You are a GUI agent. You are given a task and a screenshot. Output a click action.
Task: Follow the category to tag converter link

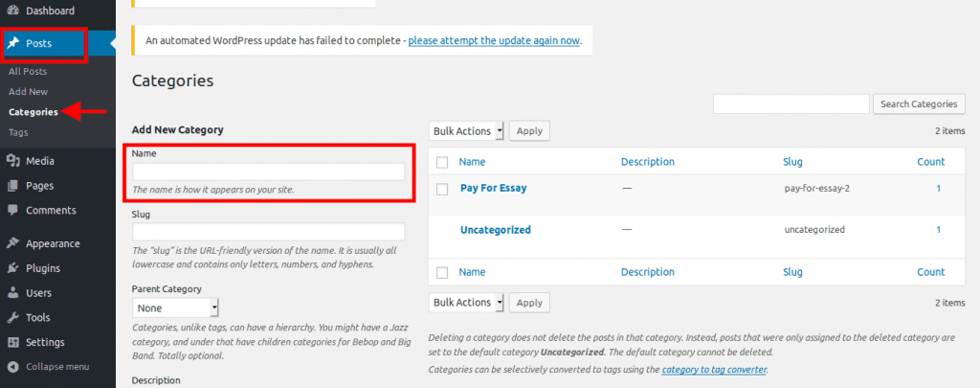pos(714,369)
